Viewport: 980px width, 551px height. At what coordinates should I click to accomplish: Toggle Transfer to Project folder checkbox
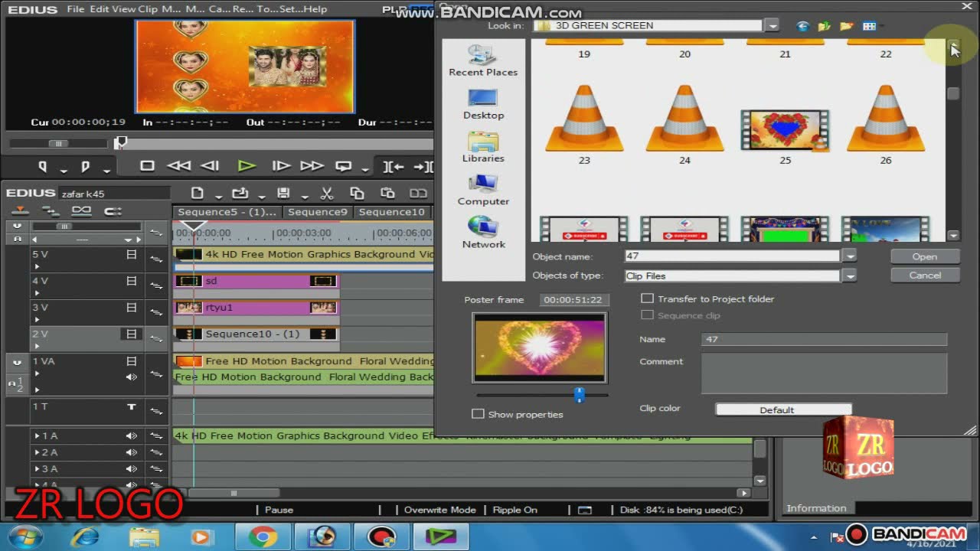pyautogui.click(x=647, y=298)
